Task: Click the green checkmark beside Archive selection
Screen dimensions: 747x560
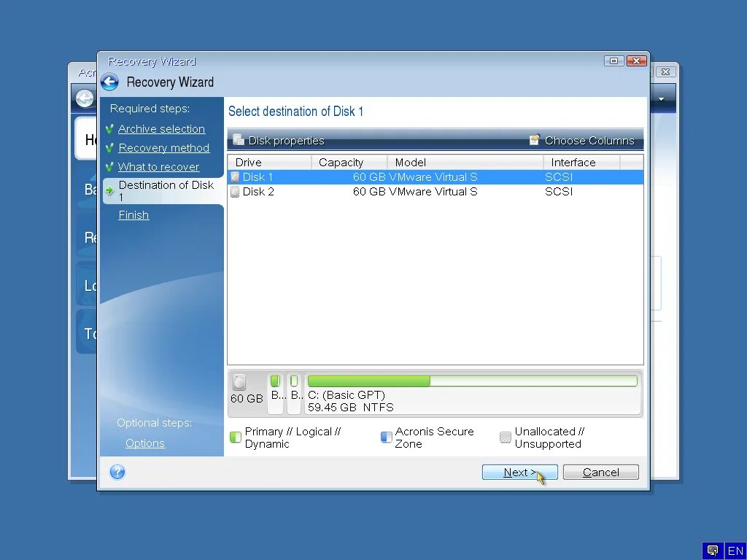Action: (109, 129)
